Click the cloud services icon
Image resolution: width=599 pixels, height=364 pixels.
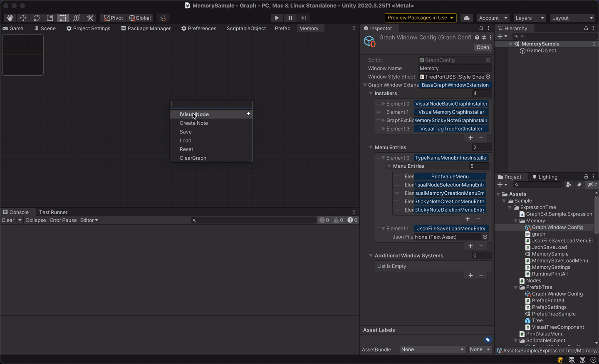point(467,18)
